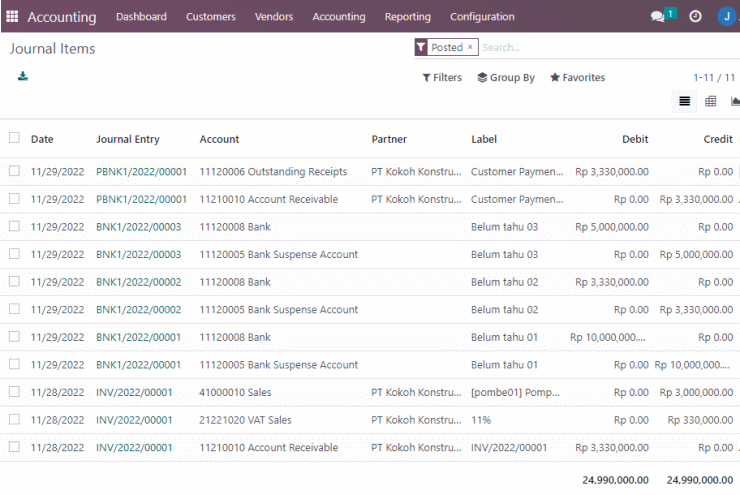The height and width of the screenshot is (495, 740).
Task: Open journal entry BNK1/2022/00003 for Bank
Action: [138, 227]
